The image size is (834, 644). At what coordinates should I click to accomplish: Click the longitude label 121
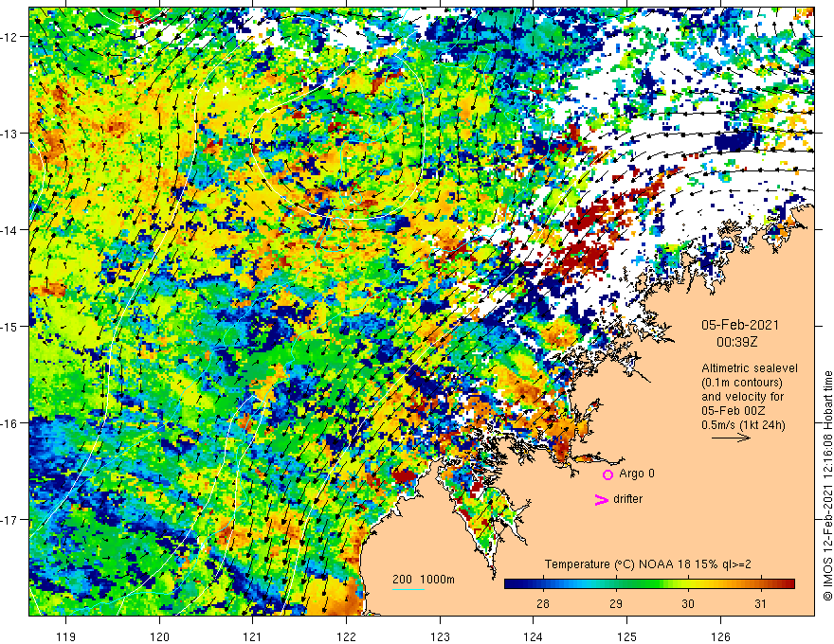[253, 636]
